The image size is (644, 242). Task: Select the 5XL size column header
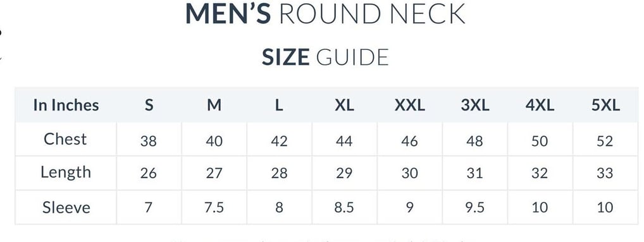click(605, 106)
